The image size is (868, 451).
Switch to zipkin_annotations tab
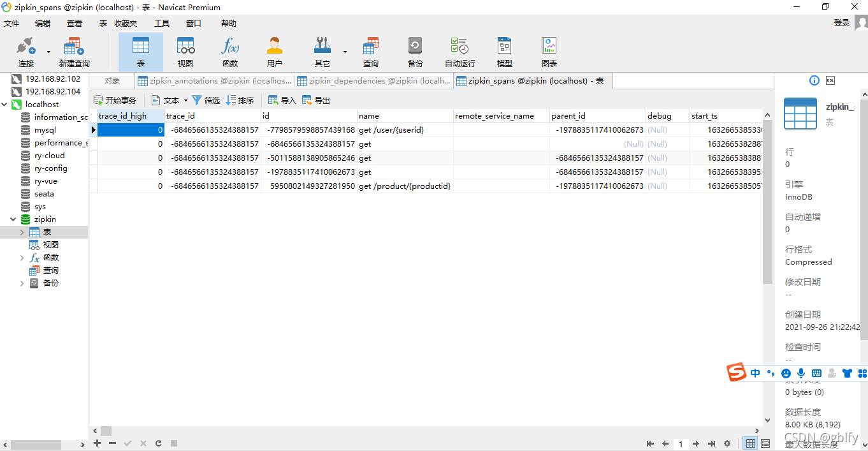(215, 81)
